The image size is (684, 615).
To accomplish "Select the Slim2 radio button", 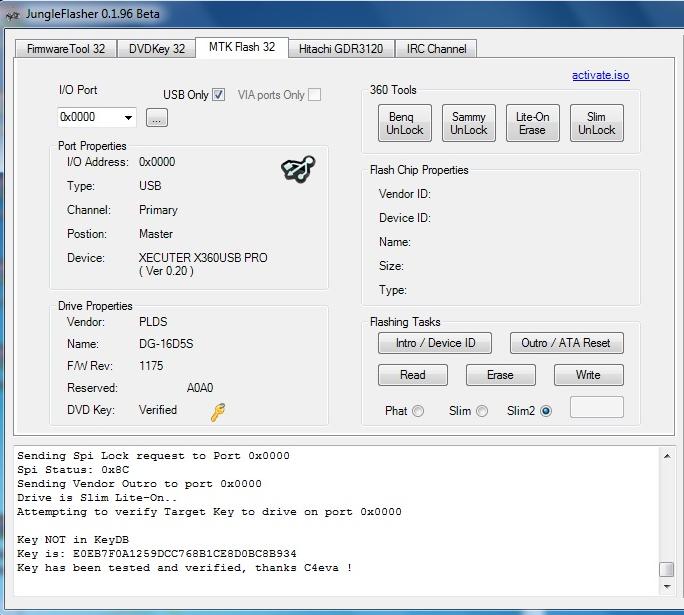I will click(x=546, y=411).
